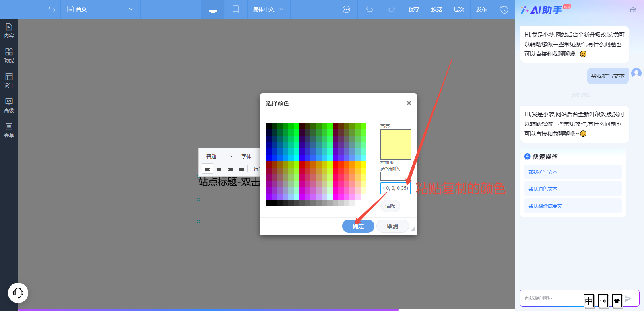Screen dimensions: 644x311
Task: Align text left icon
Action: point(208,169)
